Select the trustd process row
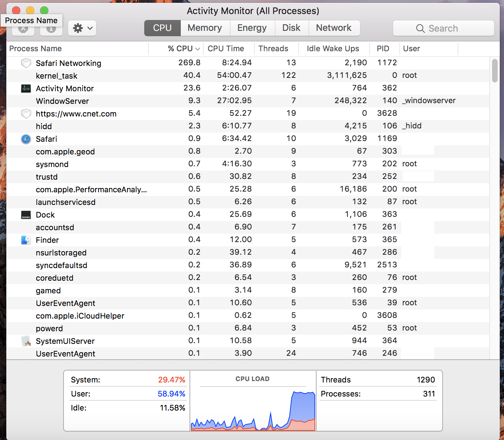This screenshot has width=504, height=440. 248,177
